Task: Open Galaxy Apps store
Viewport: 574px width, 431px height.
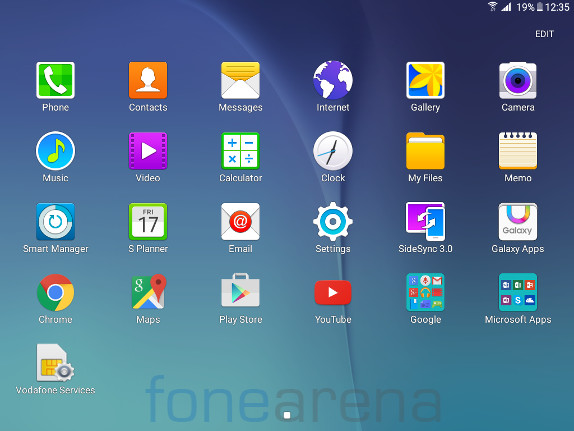Action: (518, 222)
